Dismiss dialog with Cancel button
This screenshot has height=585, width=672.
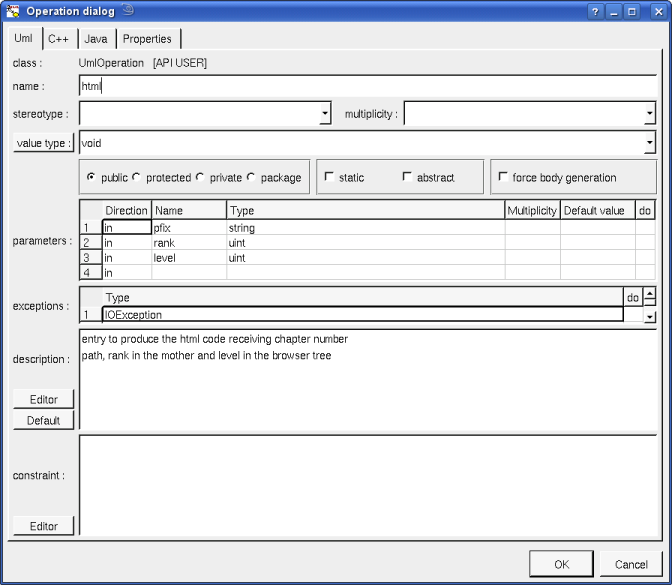click(631, 564)
